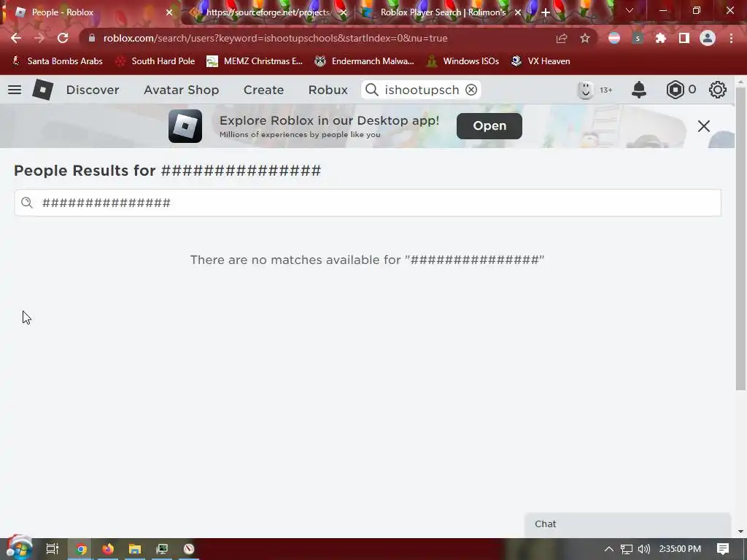Open MEMZ Christmas E... bookmark
Viewport: 747px width, 560px height.
click(255, 61)
